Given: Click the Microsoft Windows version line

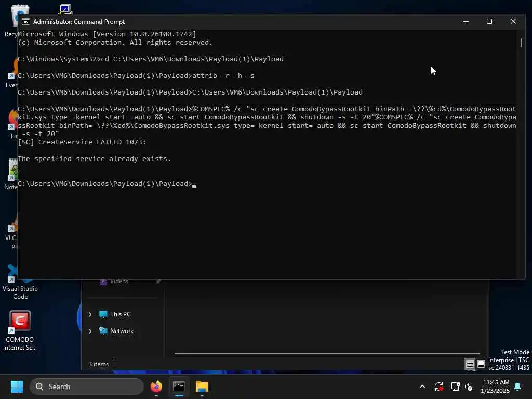Looking at the screenshot, I should click(x=107, y=34).
